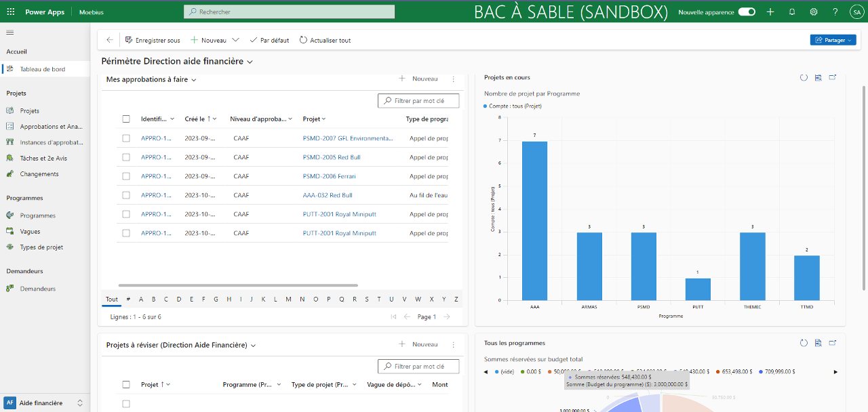The image size is (868, 412).
Task: Open the Périmètre Direction aide financière dashboard selector
Action: pyautogui.click(x=177, y=61)
